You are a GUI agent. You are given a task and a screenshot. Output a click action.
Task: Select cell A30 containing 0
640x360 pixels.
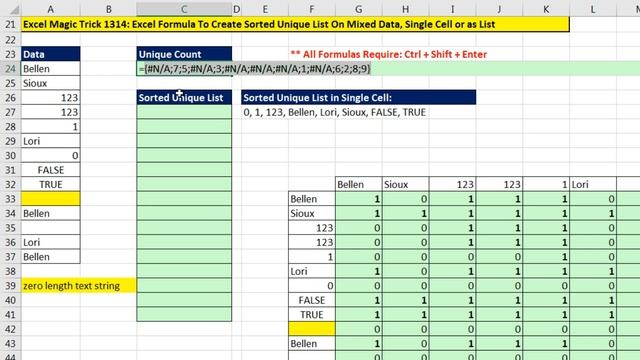51,156
